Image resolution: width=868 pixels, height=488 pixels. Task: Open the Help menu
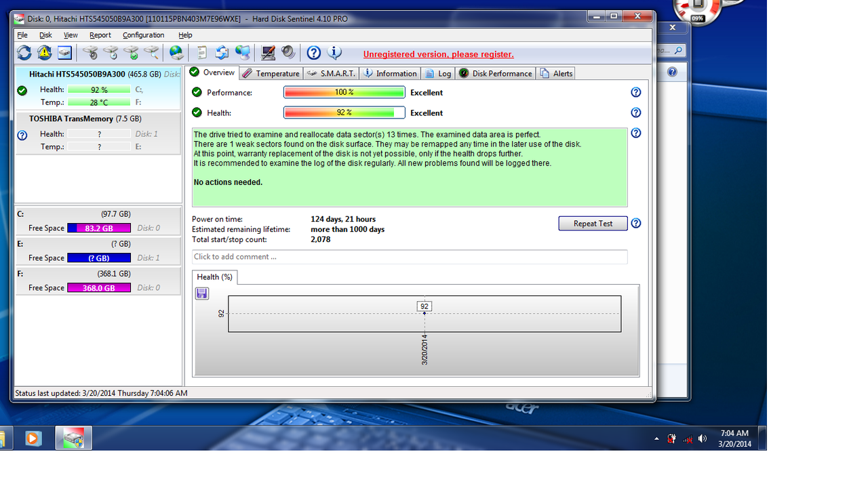click(x=185, y=35)
